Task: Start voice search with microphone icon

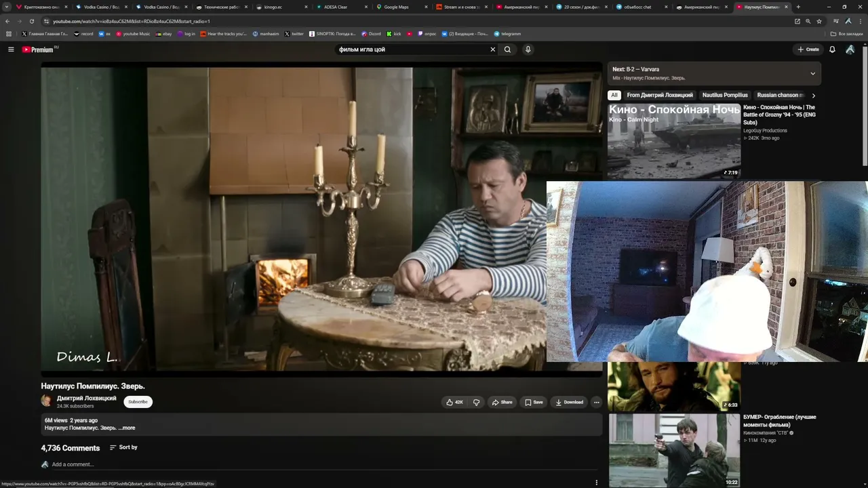Action: [528, 49]
